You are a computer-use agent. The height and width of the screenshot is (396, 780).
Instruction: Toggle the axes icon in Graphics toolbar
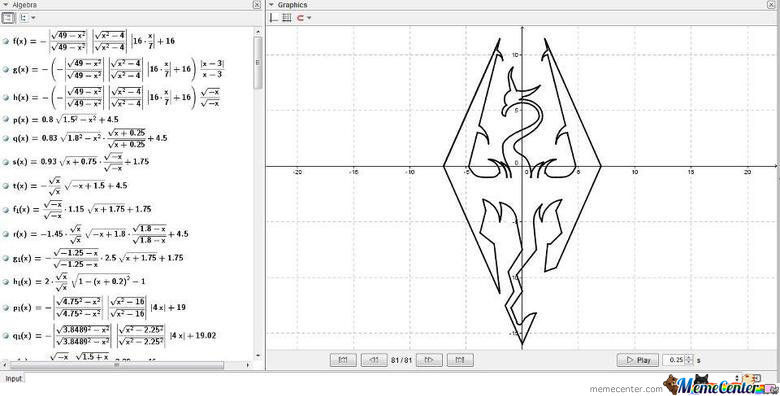[273, 18]
